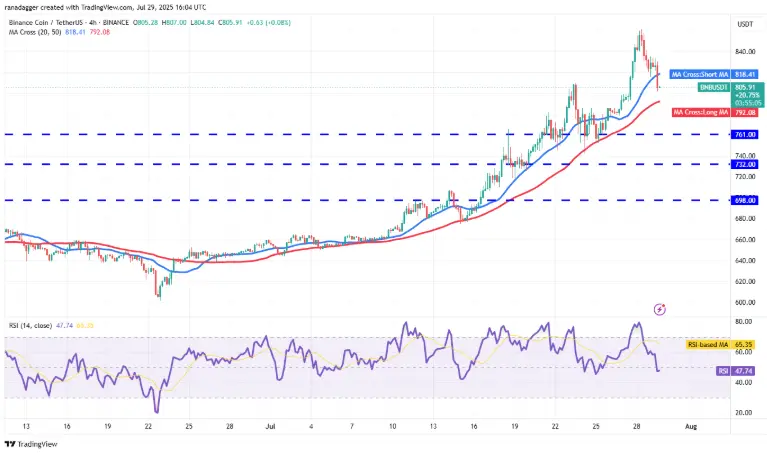Click the 28 date label near July end
Viewport: 767px width, 453px height.
click(636, 427)
